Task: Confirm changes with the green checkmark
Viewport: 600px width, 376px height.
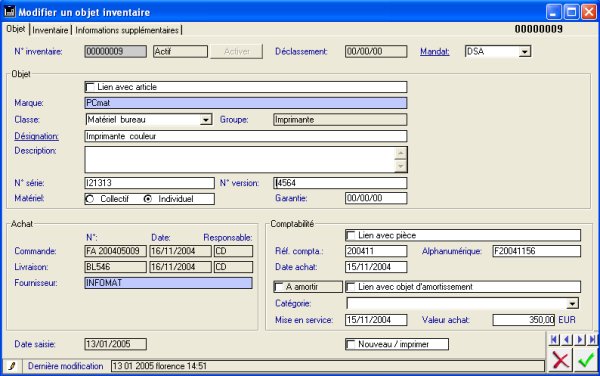Action: pyautogui.click(x=586, y=360)
